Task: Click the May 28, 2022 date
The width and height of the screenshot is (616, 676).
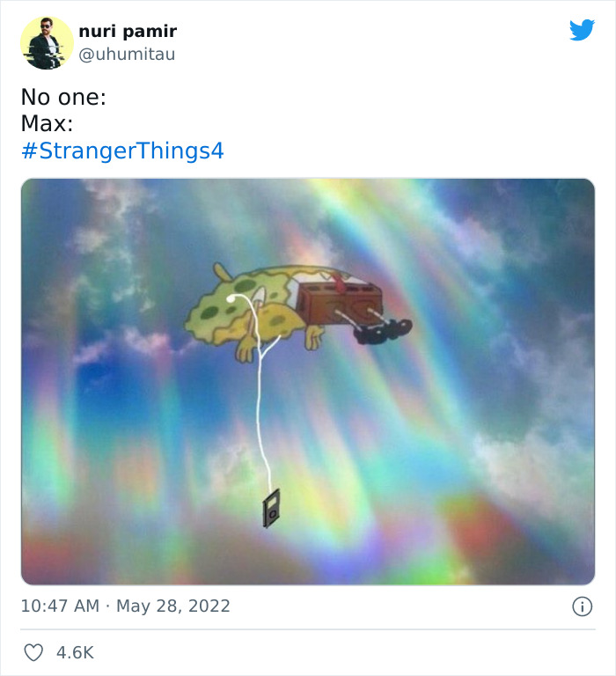Action: tap(172, 606)
